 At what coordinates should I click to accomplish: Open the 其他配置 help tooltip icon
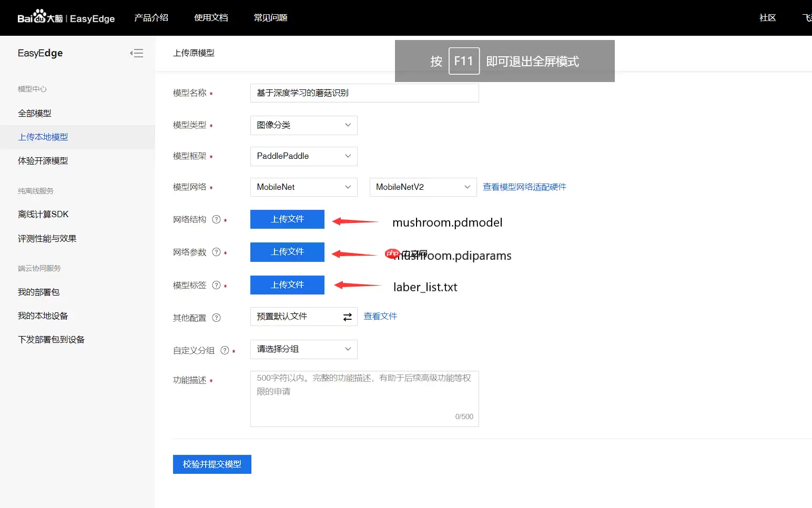[216, 318]
